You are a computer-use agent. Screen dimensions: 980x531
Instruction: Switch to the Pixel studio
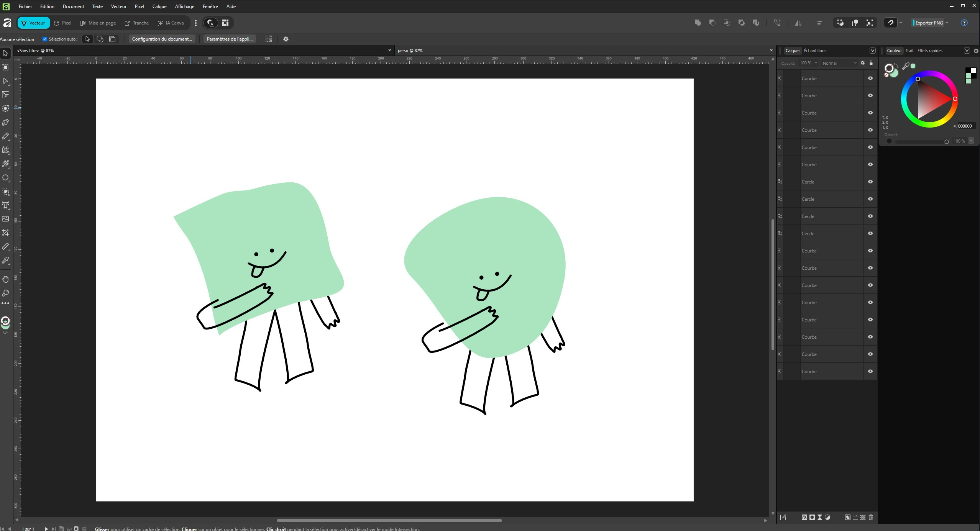pos(63,23)
